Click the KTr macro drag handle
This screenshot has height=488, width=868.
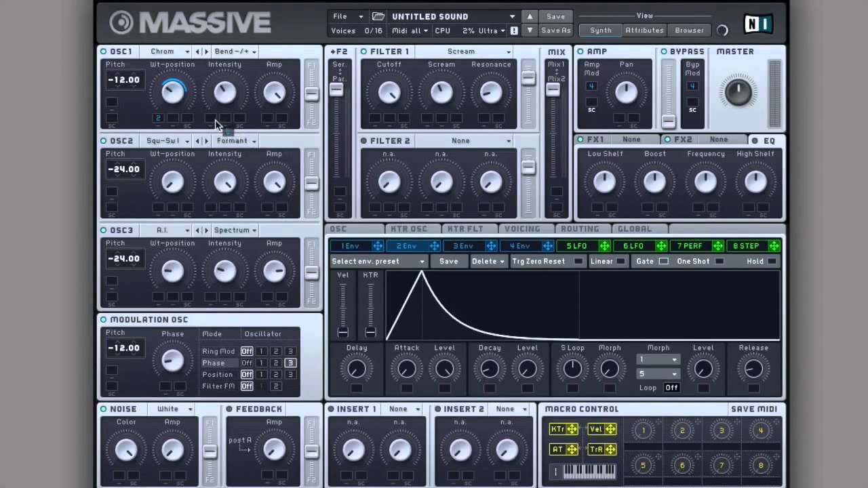point(572,429)
